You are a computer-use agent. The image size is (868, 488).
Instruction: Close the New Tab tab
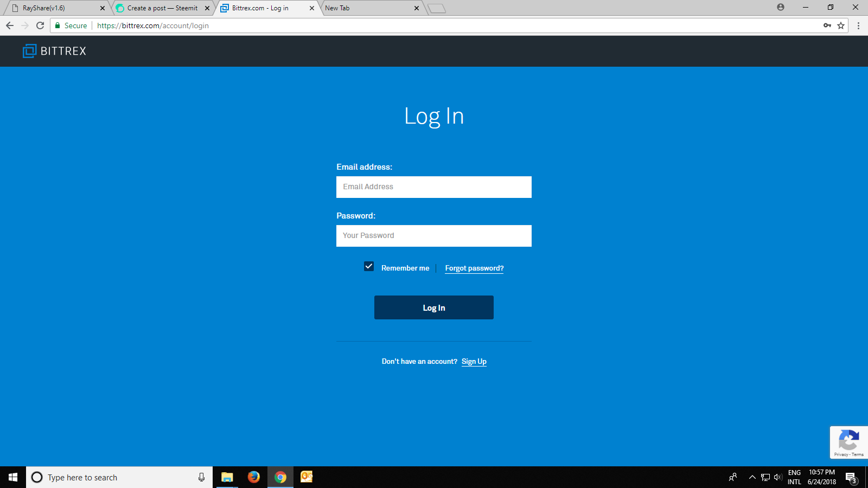[x=417, y=8]
